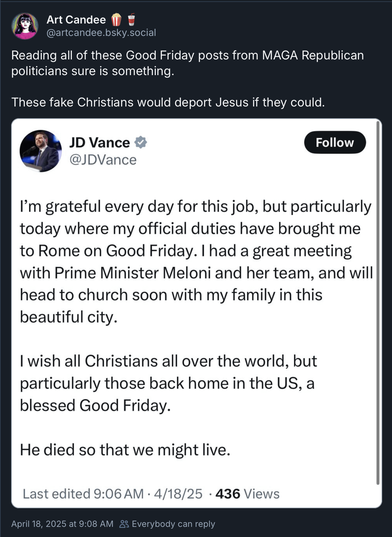392x537 pixels.
Task: Click JD Vance's profile picture
Action: (41, 151)
